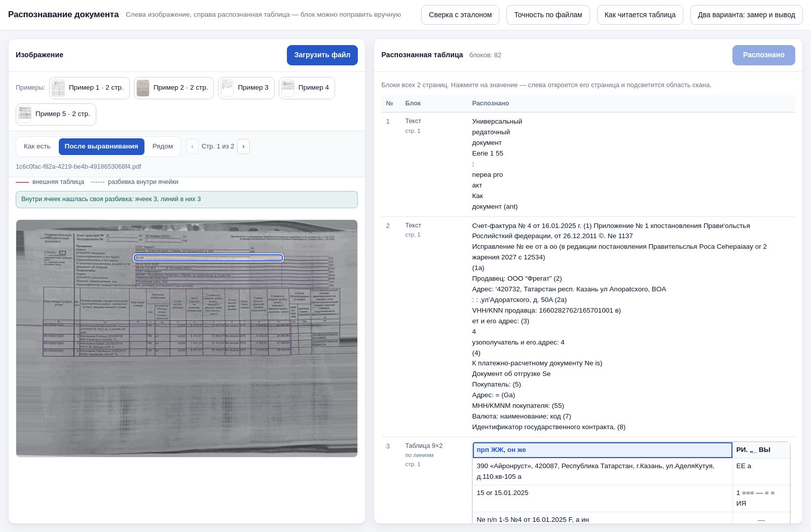This screenshot has height=532, width=811.
Task: Click the line 'Покупатель: (5)'
Action: click(x=496, y=385)
